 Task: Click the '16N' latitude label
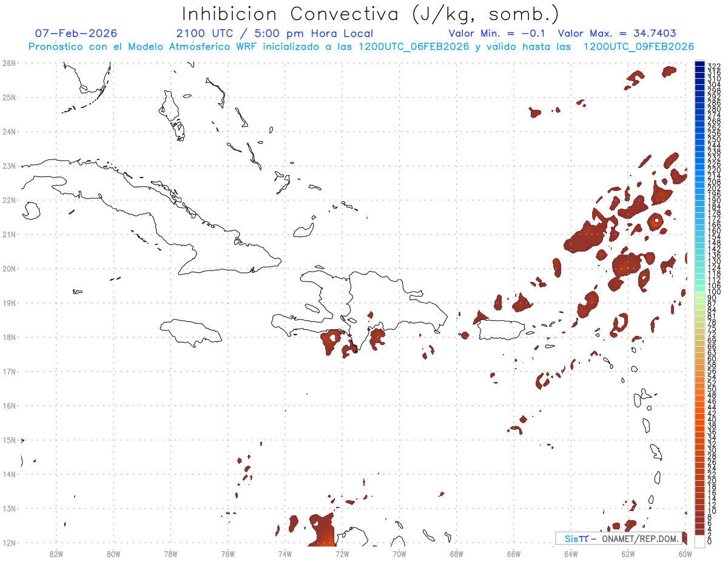click(x=8, y=406)
